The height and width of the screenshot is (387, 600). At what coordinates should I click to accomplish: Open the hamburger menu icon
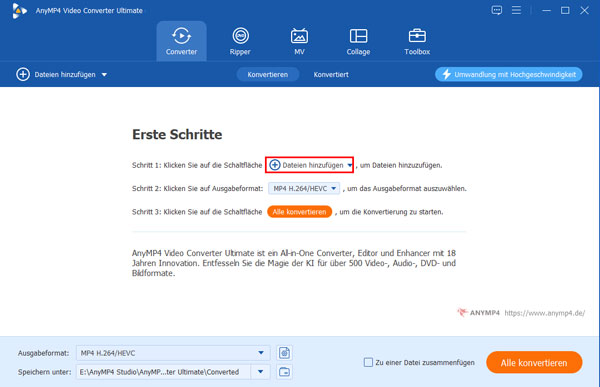[x=516, y=10]
